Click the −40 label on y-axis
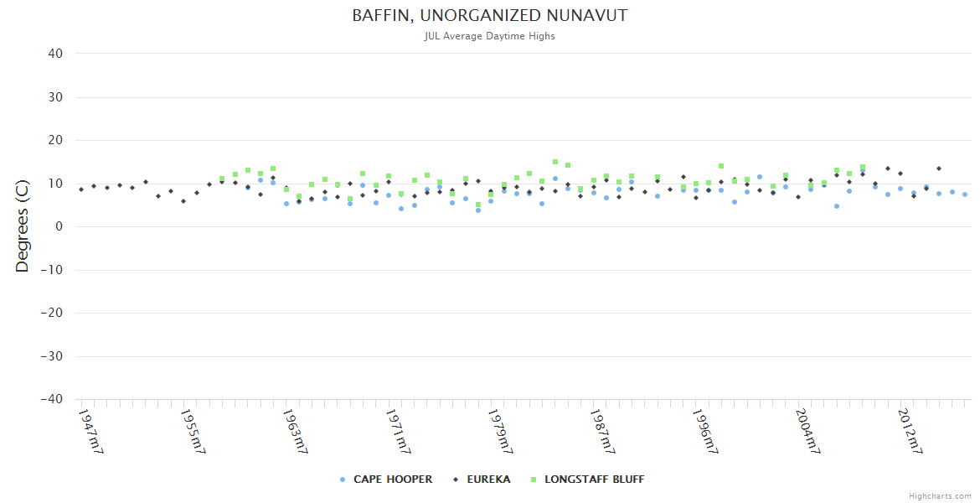 (52, 400)
